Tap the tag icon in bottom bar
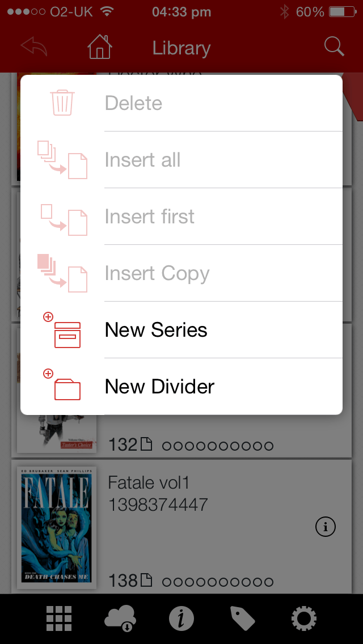Viewport: 363px width, 644px height. click(243, 618)
